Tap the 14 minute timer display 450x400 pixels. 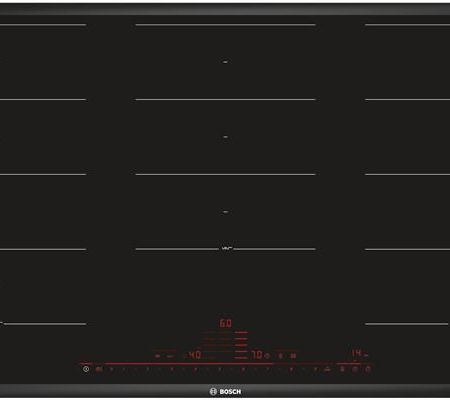356,353
